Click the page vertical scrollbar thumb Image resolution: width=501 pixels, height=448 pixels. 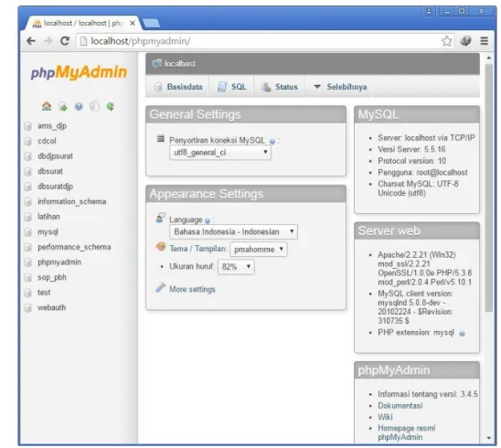click(x=488, y=187)
